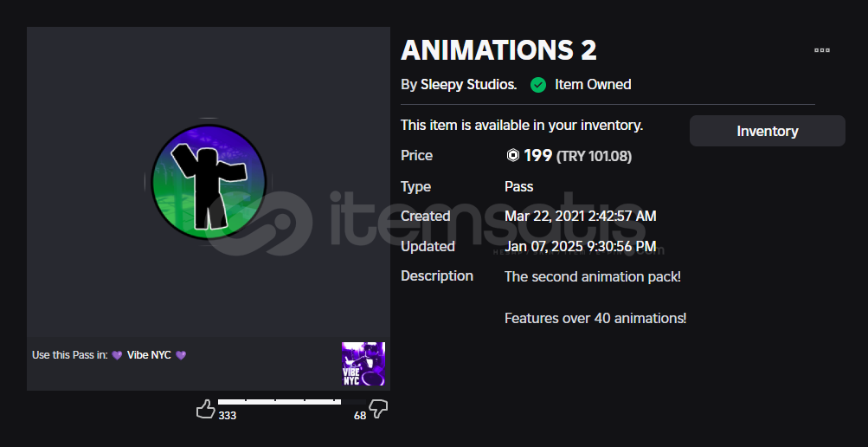Click the 68 dislikes count

point(360,416)
